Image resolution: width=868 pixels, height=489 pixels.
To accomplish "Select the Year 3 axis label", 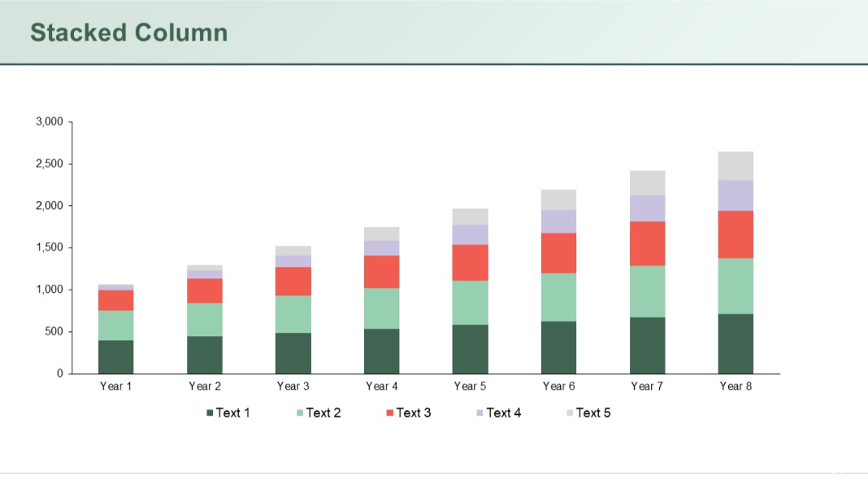I will pyautogui.click(x=293, y=386).
